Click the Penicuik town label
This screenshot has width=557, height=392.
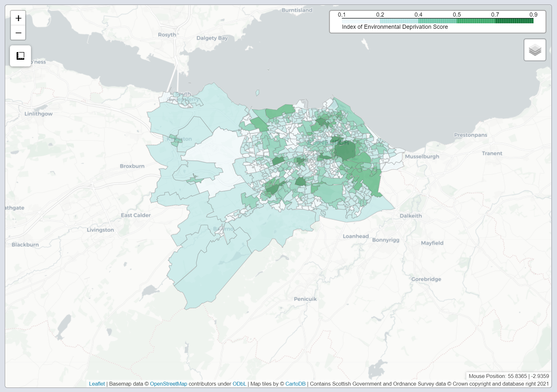305,299
